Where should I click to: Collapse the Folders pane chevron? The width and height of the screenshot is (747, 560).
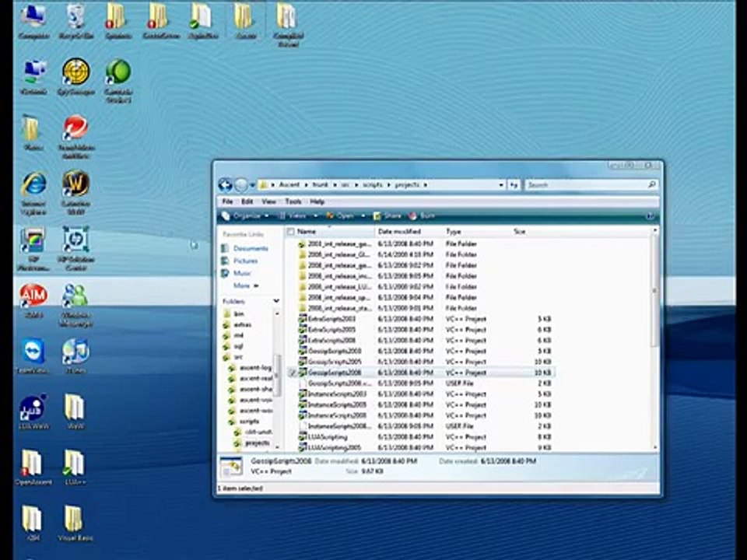click(x=275, y=301)
